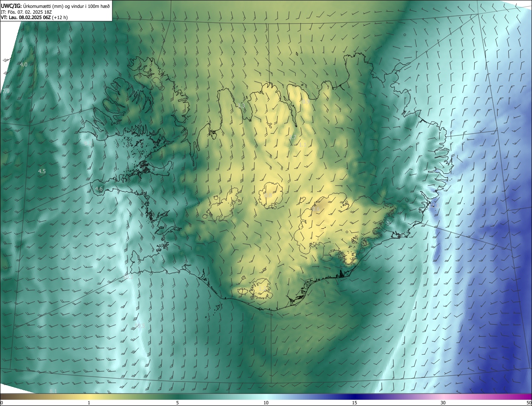Click the '30' tick label on the color scale
532x406 pixels.
[443, 403]
